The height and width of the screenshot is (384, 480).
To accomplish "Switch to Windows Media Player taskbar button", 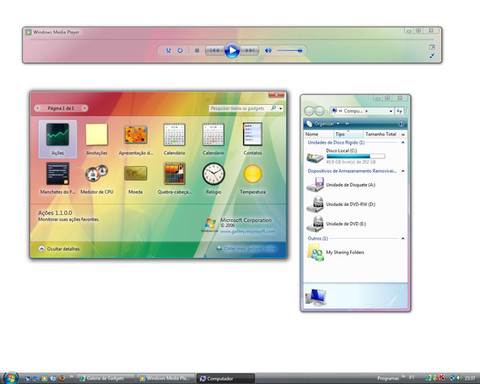I will pos(166,378).
